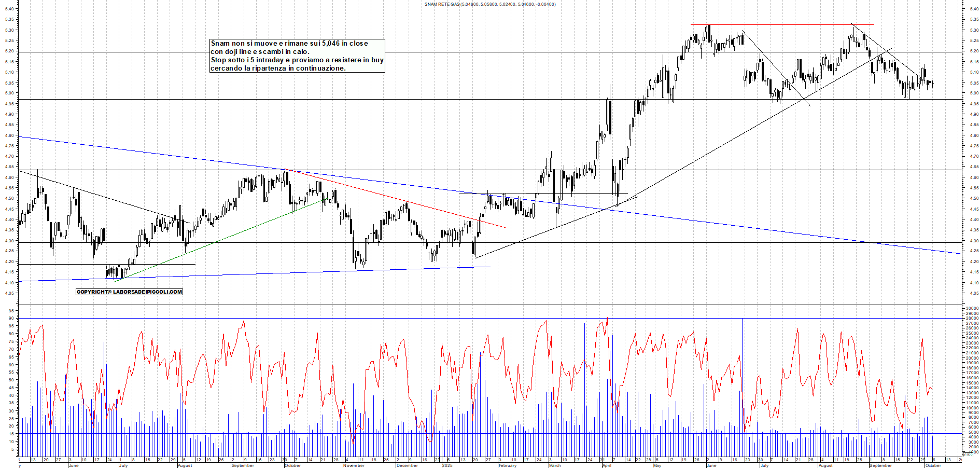
Task: Click the March label on the time axis
Action: 554,465
